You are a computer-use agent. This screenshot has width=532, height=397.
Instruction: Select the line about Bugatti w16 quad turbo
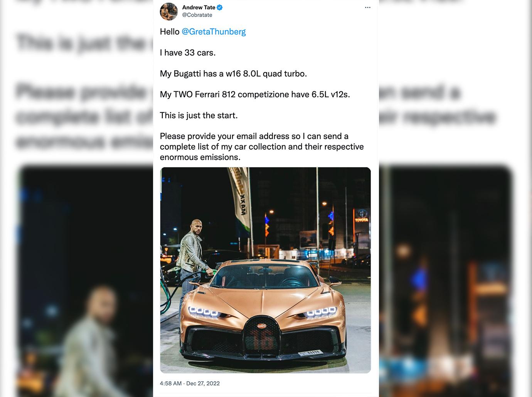click(x=233, y=74)
